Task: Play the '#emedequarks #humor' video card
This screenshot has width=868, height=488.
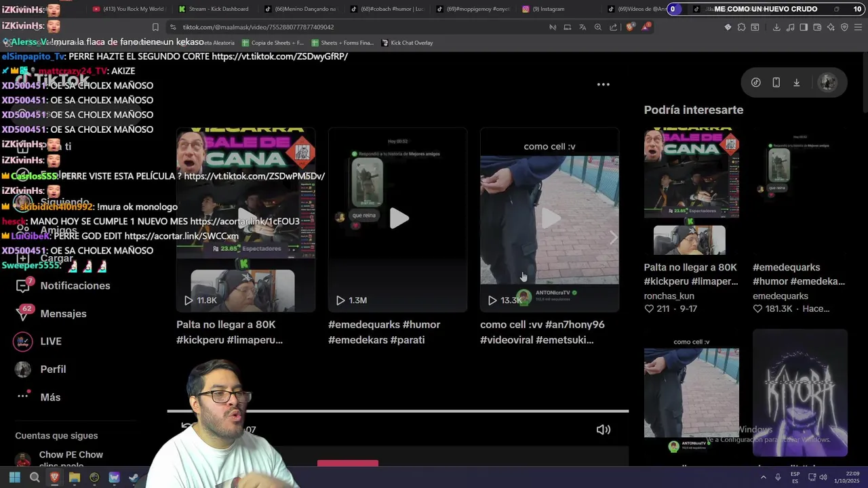Action: [x=398, y=220]
